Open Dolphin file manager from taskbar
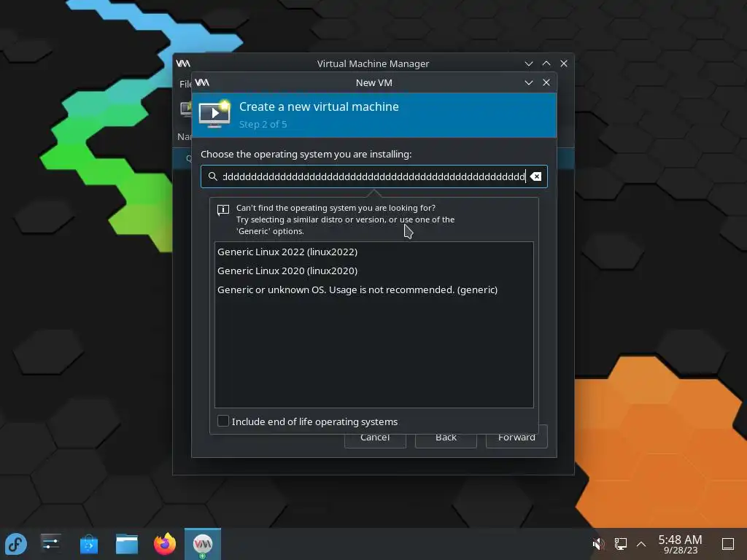Viewport: 747px width, 560px height. pyautogui.click(x=127, y=544)
